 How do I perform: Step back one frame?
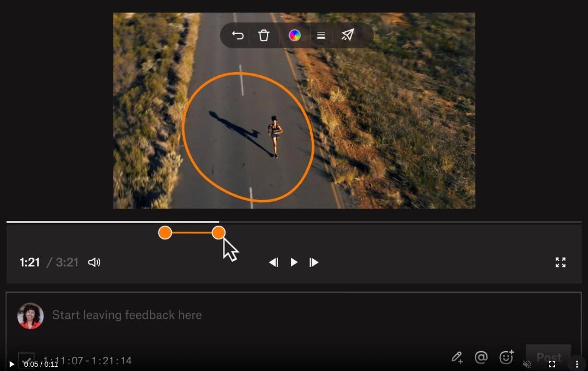coord(274,262)
